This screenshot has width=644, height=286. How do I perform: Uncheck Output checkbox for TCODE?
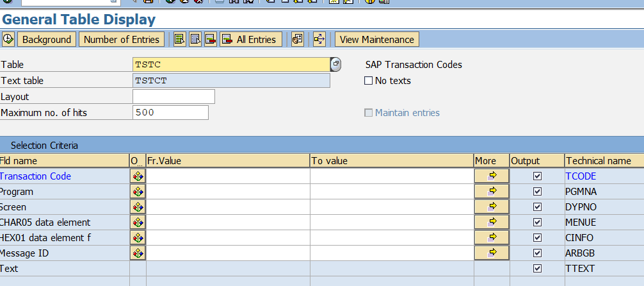click(x=537, y=176)
